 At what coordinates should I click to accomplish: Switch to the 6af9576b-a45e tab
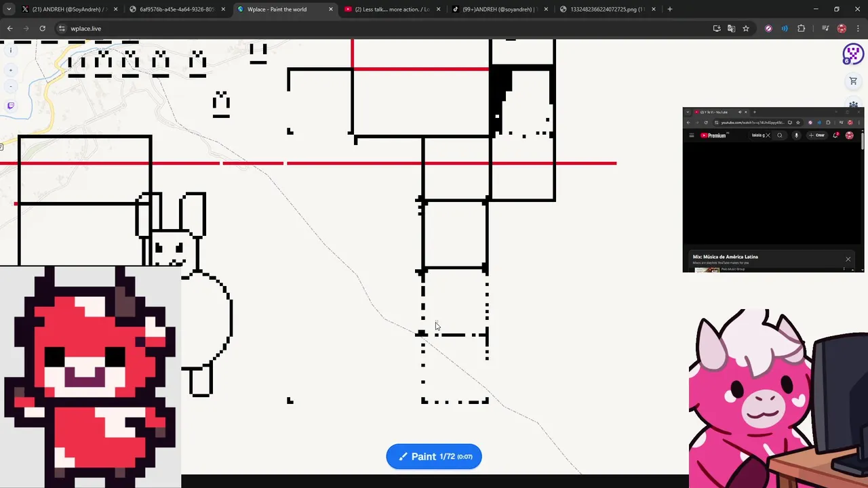tap(177, 9)
